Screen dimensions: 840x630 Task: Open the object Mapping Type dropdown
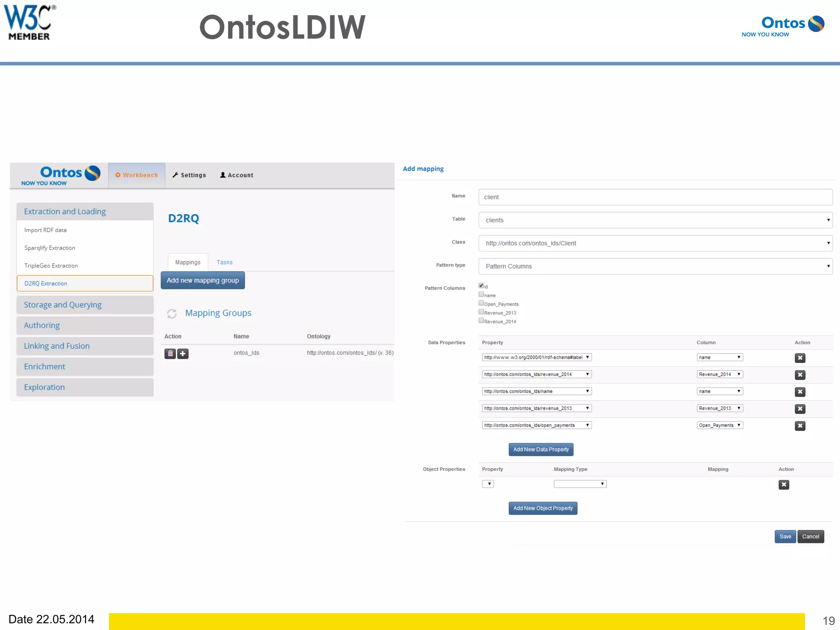[x=580, y=484]
